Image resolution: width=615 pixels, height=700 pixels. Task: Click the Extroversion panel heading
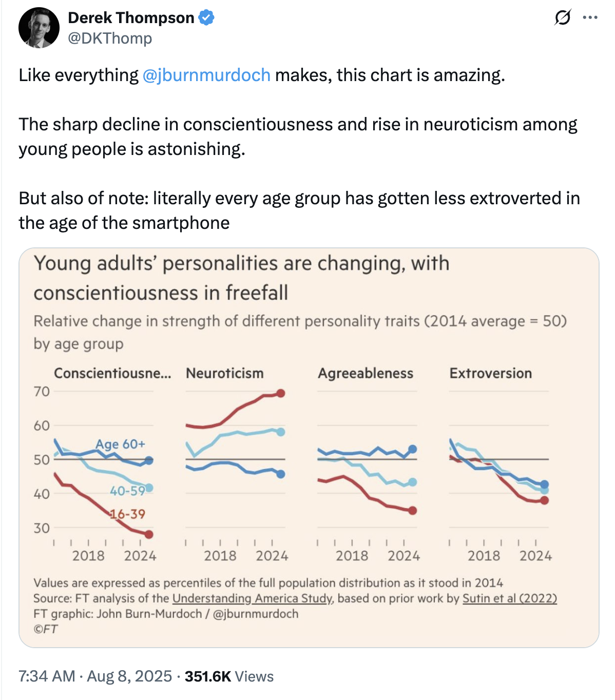click(x=490, y=373)
